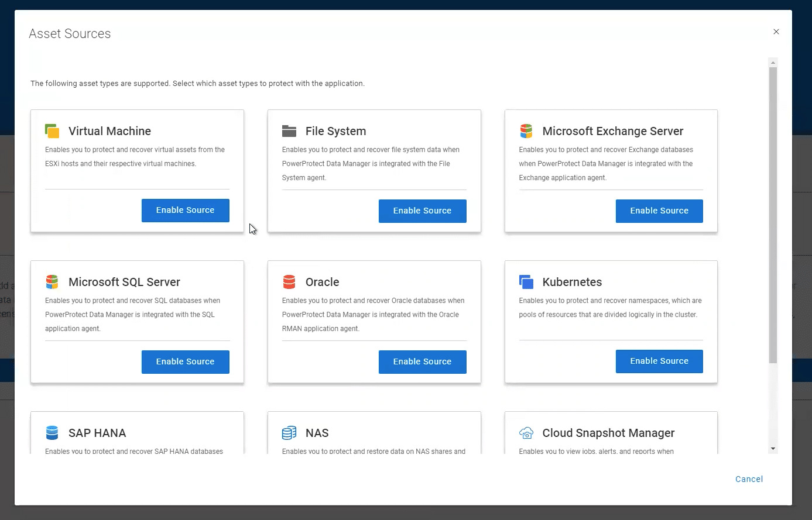Click the Kubernetes icon
This screenshot has height=520, width=812.
click(526, 282)
